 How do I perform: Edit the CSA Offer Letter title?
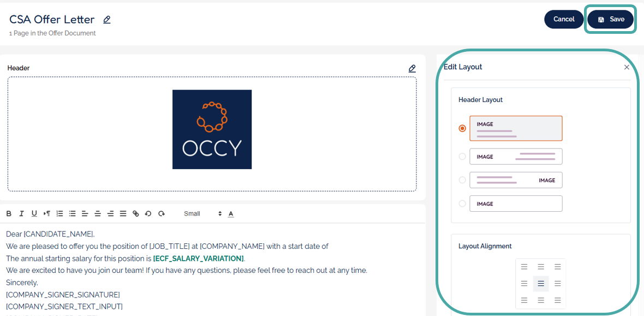click(107, 19)
